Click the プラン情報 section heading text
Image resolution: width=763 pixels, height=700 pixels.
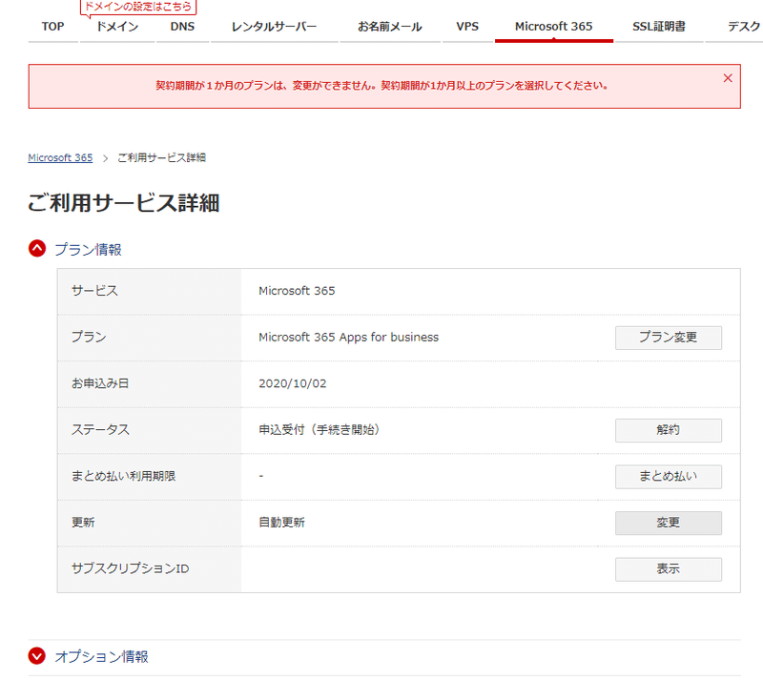(x=88, y=250)
